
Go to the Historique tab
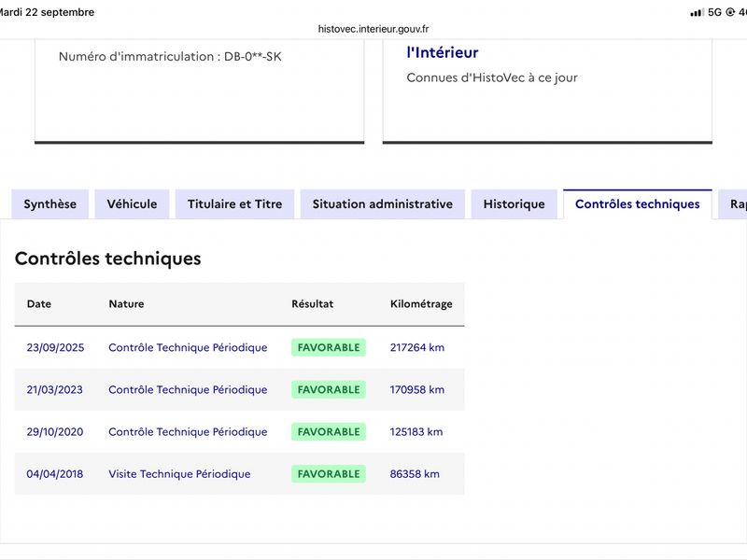click(x=514, y=203)
